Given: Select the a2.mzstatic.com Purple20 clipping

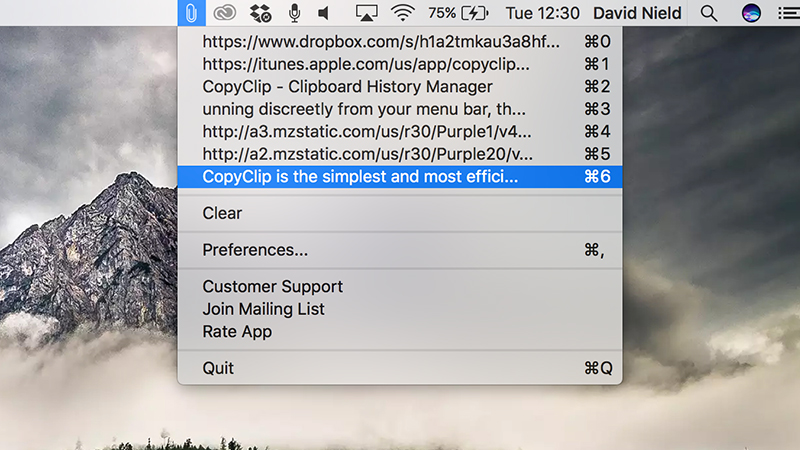Looking at the screenshot, I should point(400,154).
